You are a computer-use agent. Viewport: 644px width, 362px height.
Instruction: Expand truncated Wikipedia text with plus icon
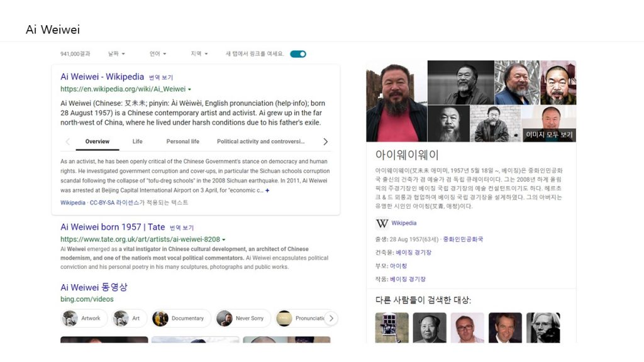pyautogui.click(x=267, y=190)
